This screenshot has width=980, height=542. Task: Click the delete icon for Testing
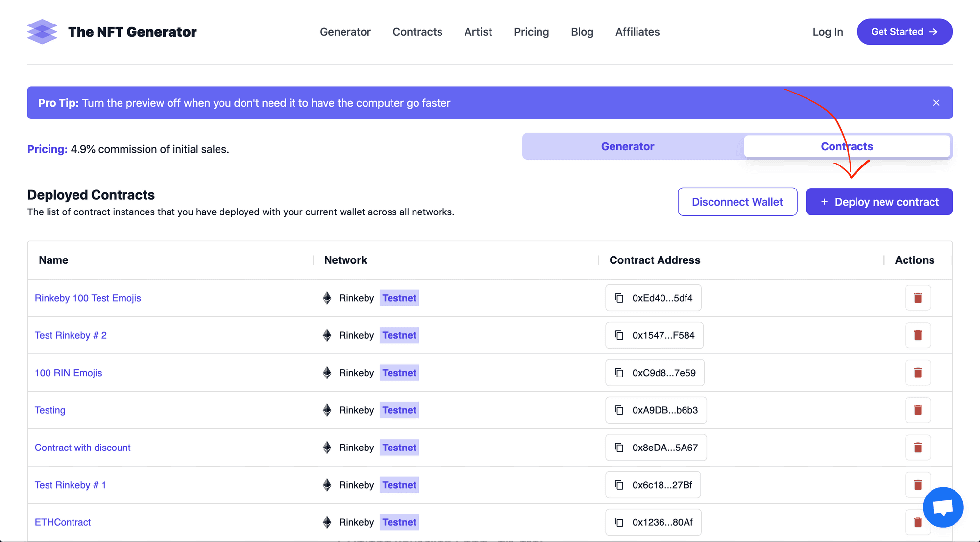click(917, 410)
